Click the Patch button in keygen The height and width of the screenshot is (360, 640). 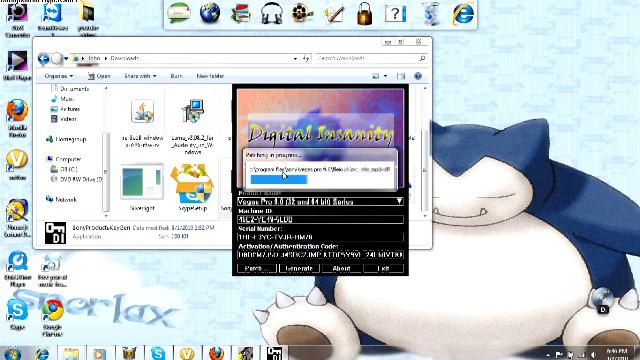point(256,268)
